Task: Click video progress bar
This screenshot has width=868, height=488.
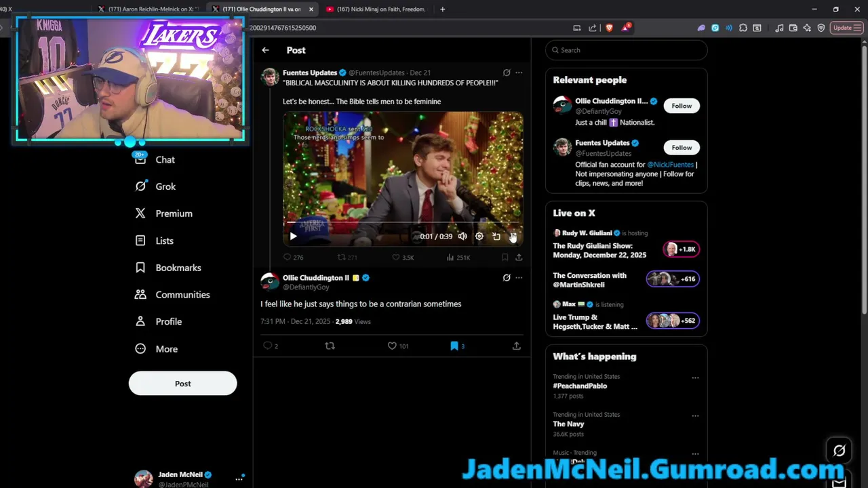Action: click(x=403, y=222)
